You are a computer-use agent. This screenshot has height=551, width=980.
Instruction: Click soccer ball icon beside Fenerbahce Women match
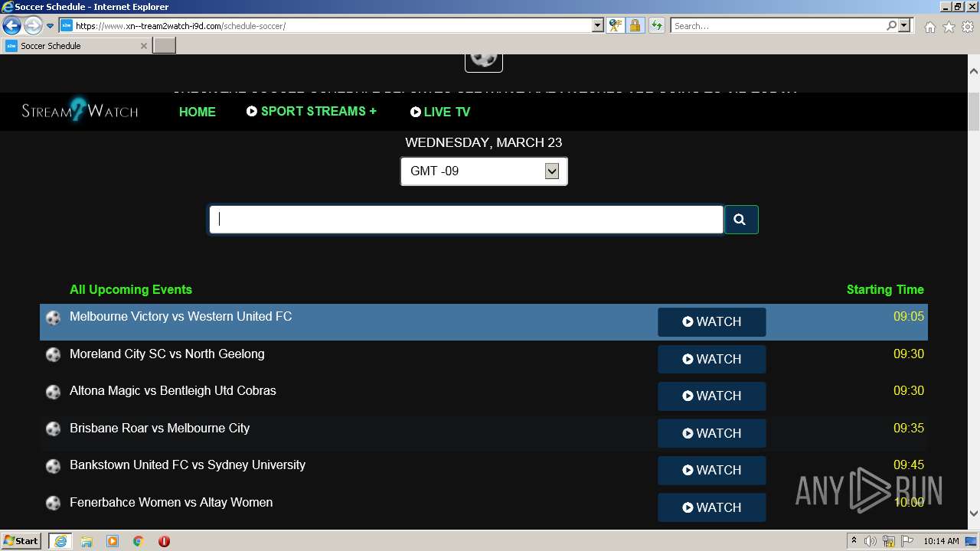(x=53, y=504)
